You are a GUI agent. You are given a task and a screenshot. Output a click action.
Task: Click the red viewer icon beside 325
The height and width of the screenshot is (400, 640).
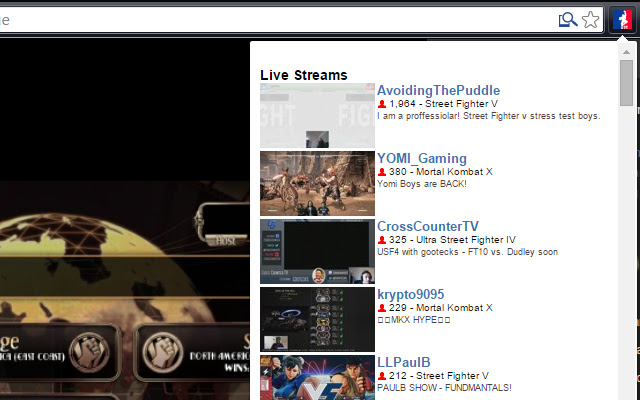[382, 240]
